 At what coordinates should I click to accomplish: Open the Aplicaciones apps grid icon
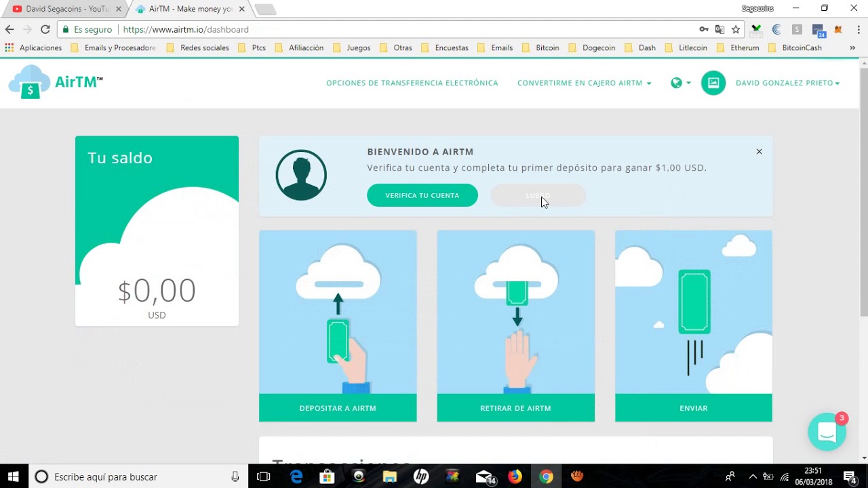[x=9, y=48]
